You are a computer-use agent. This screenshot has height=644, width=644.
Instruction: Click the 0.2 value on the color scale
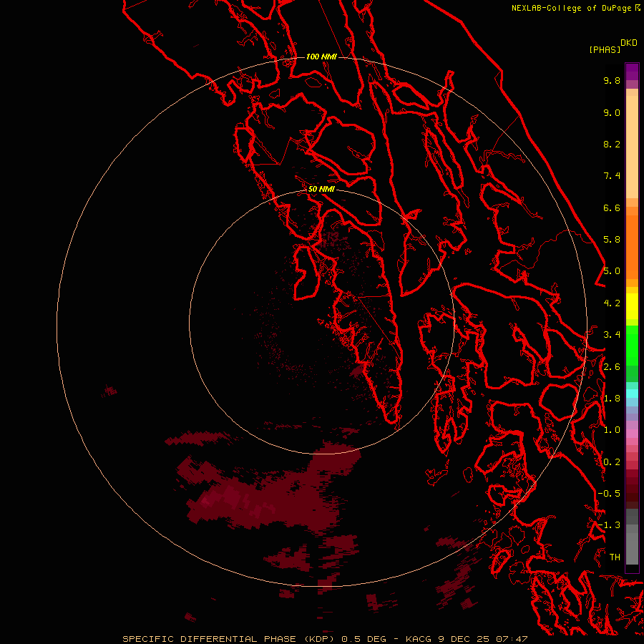pyautogui.click(x=612, y=462)
